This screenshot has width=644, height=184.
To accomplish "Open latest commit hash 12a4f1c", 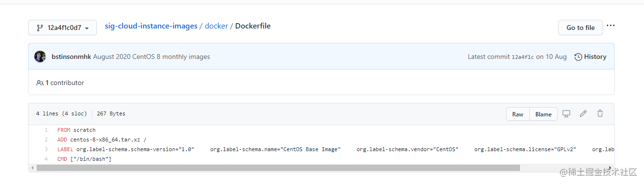I will pos(523,57).
